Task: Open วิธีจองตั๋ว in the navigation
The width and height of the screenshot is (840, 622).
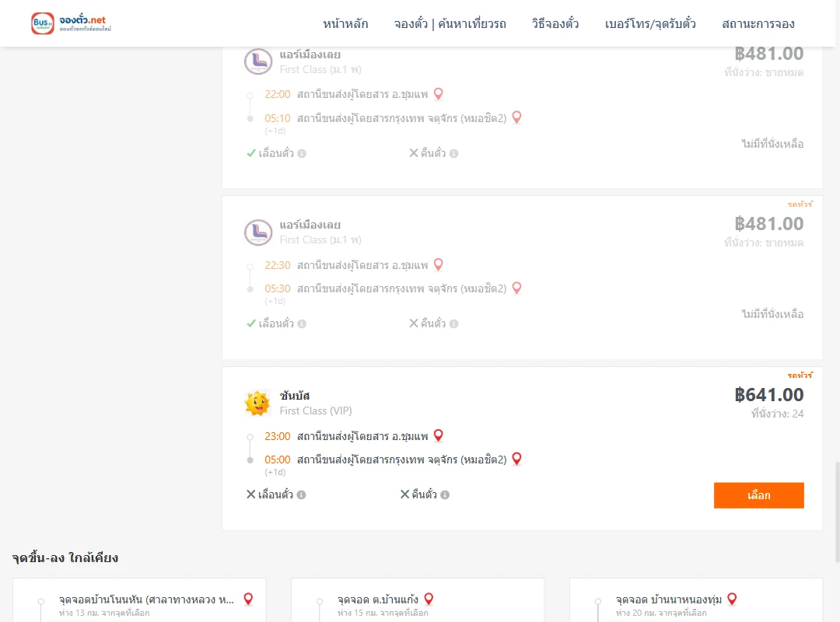Action: tap(555, 23)
